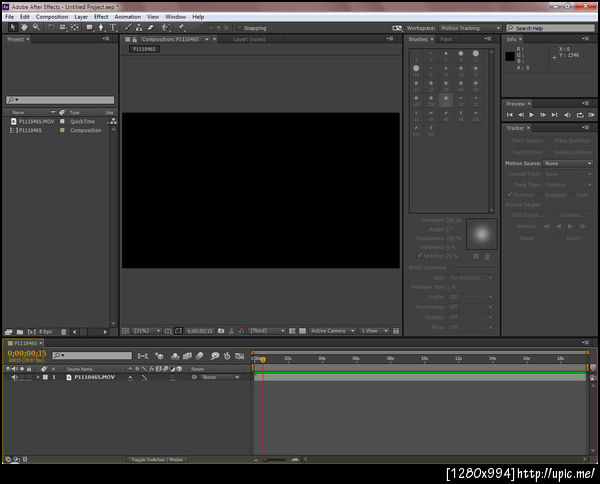This screenshot has height=484, width=600.
Task: Open the Workspace Motion Tracking dropdown
Action: 470,28
